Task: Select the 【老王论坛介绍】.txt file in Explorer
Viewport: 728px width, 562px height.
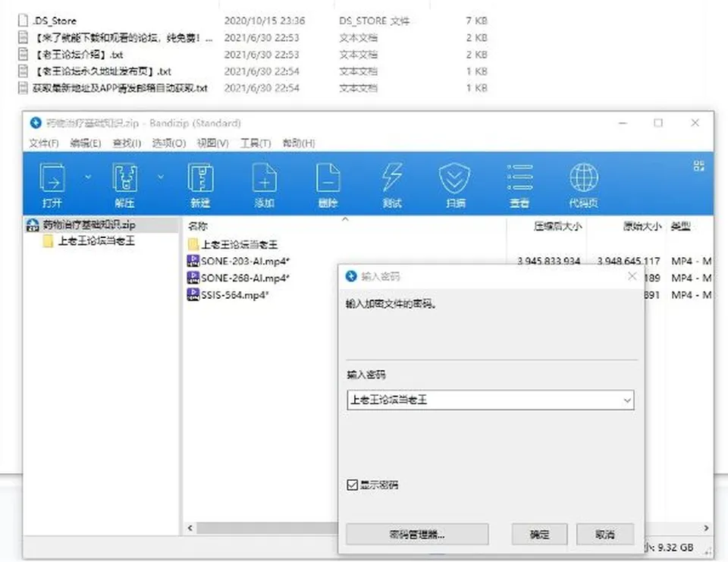Action: pos(79,55)
